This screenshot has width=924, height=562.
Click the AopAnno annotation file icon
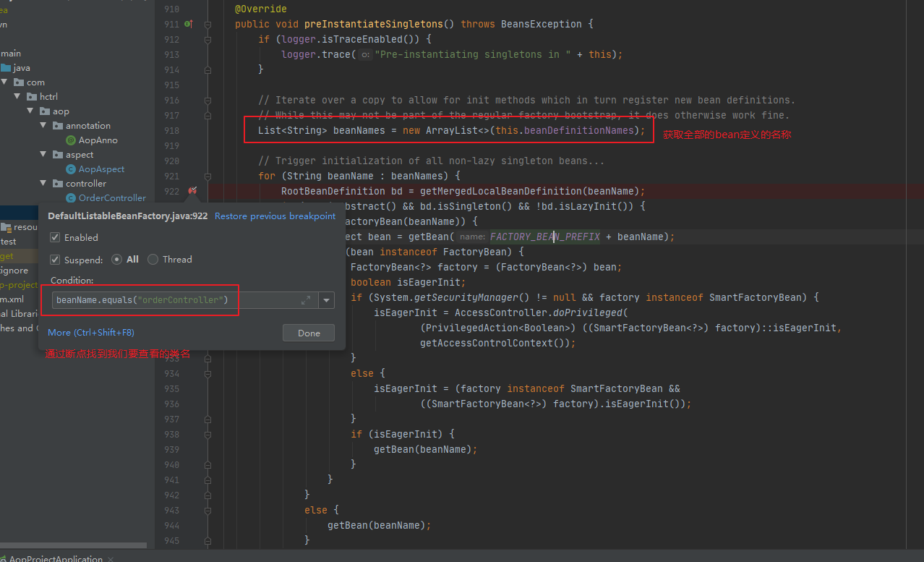pos(71,140)
